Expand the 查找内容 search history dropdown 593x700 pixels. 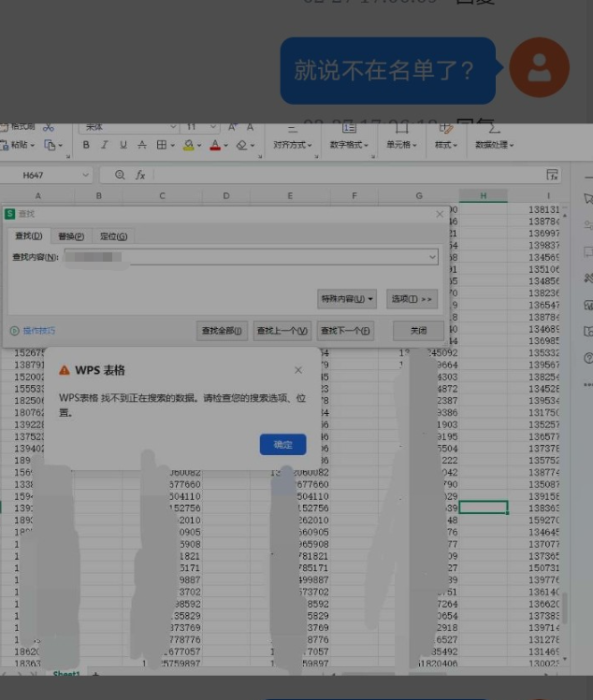pos(432,257)
